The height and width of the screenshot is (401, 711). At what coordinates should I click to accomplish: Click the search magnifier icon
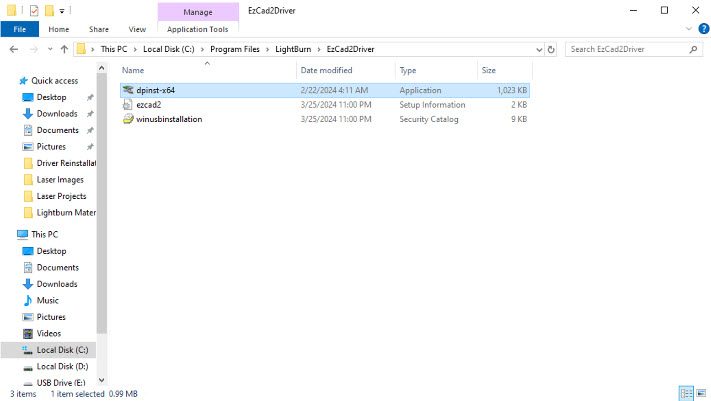tap(693, 49)
